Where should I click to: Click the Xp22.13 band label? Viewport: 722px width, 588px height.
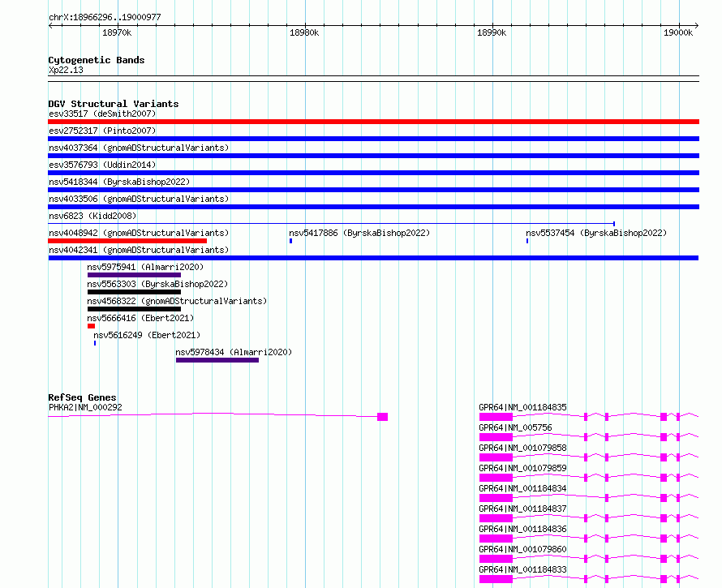pyautogui.click(x=66, y=70)
